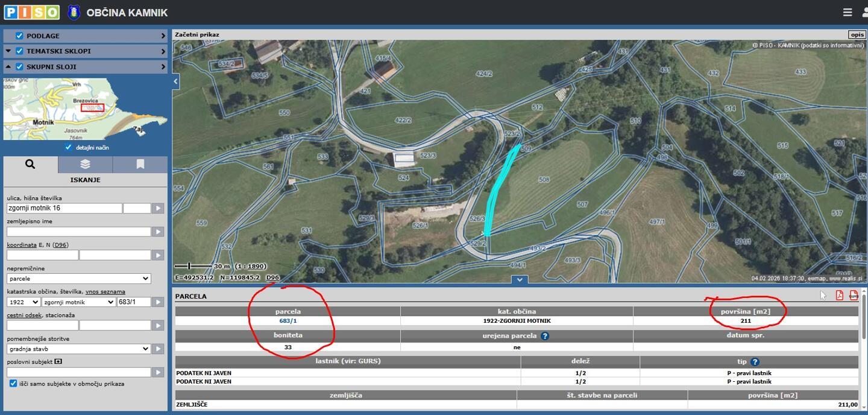
Task: Switch to the layers stack tab
Action: (85, 164)
